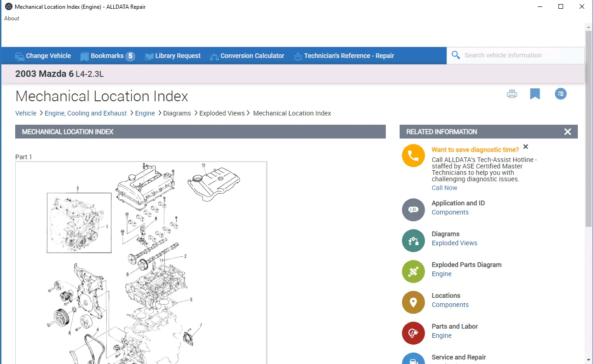Click the Call Now link

tap(445, 188)
